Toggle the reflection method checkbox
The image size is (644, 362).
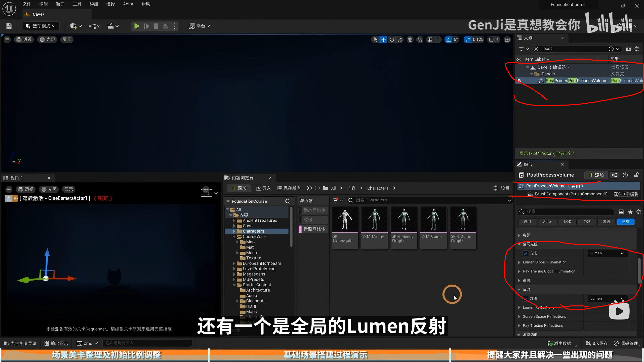pyautogui.click(x=525, y=298)
